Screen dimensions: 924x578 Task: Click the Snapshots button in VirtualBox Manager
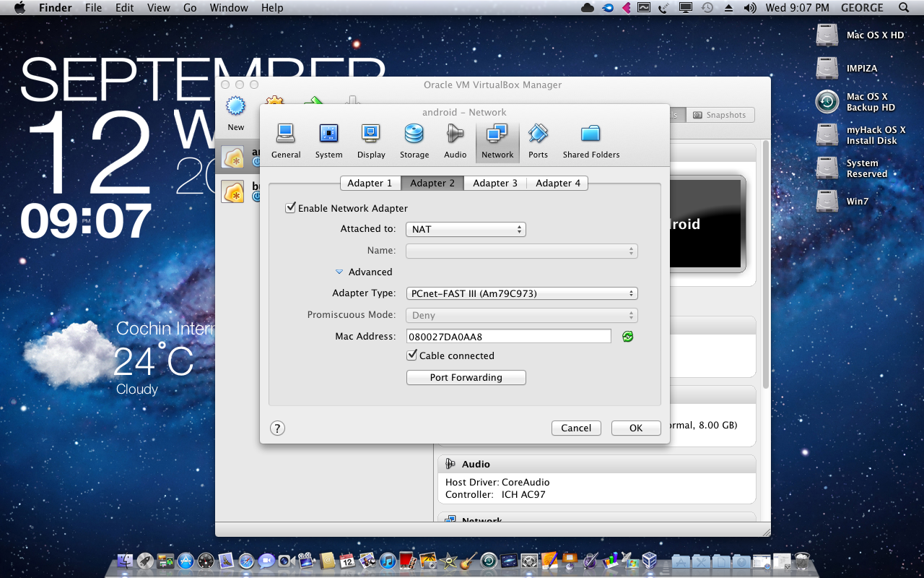point(719,115)
